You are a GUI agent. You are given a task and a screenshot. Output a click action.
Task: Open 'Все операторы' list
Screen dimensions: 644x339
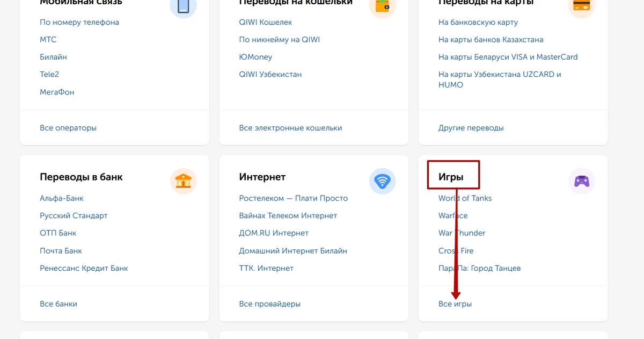tap(68, 128)
